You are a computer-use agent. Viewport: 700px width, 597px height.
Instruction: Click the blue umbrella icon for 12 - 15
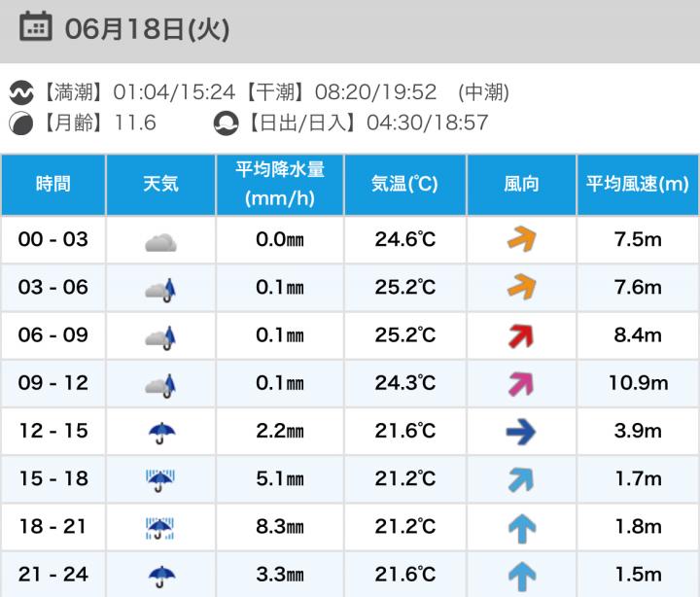(160, 432)
